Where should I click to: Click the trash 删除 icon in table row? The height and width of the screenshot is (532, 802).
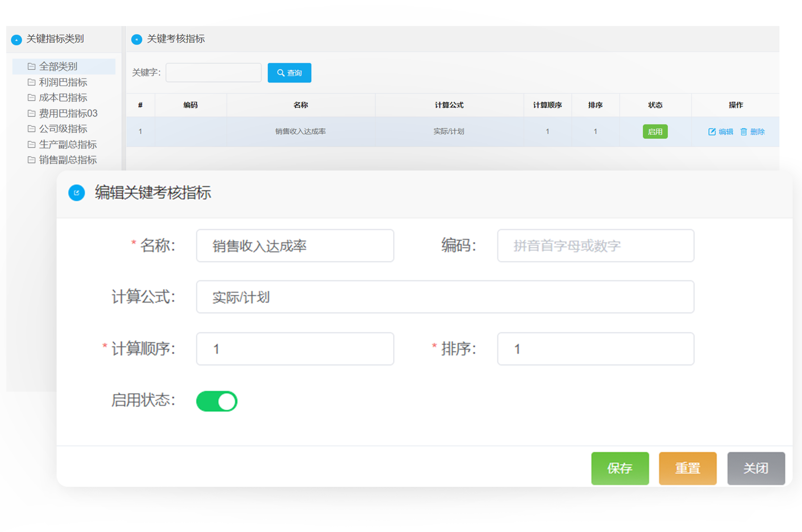tap(743, 132)
